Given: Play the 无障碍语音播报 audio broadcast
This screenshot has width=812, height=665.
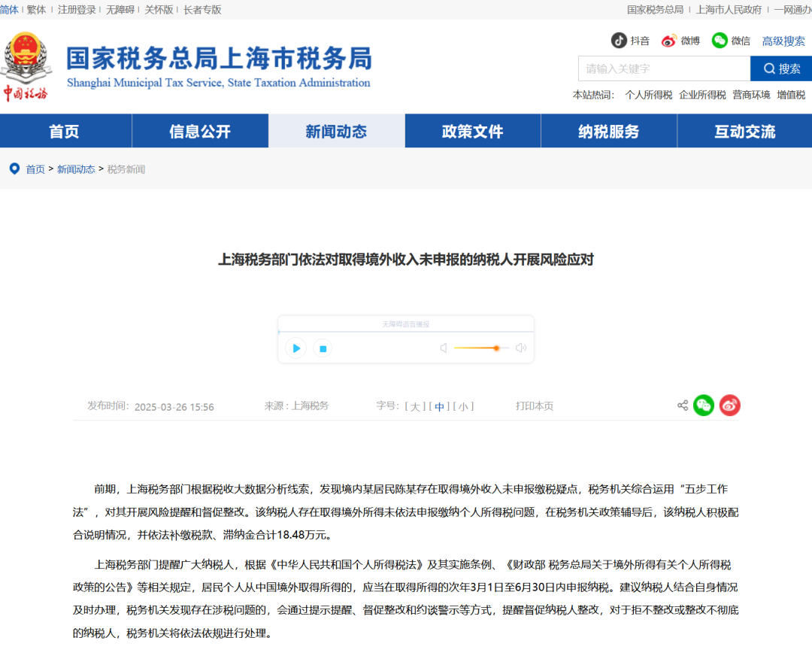Looking at the screenshot, I should [x=295, y=348].
